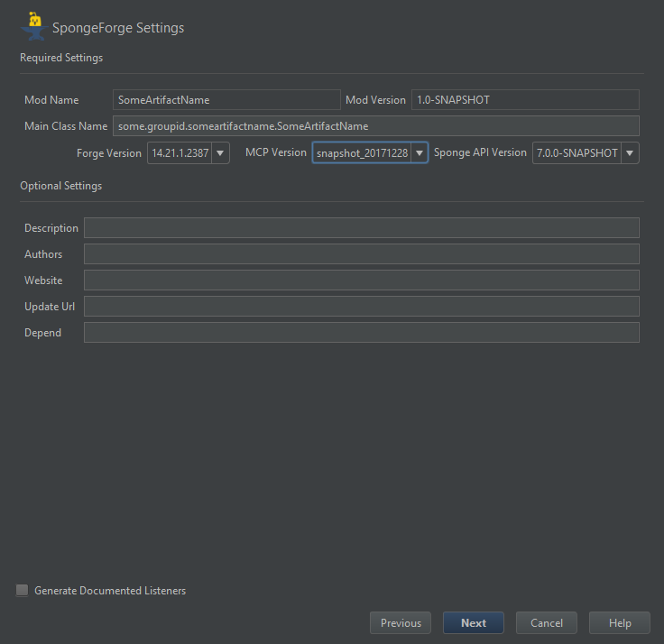Viewport: 664px width, 644px height.
Task: Click the 'Authors' label
Action: (x=43, y=254)
